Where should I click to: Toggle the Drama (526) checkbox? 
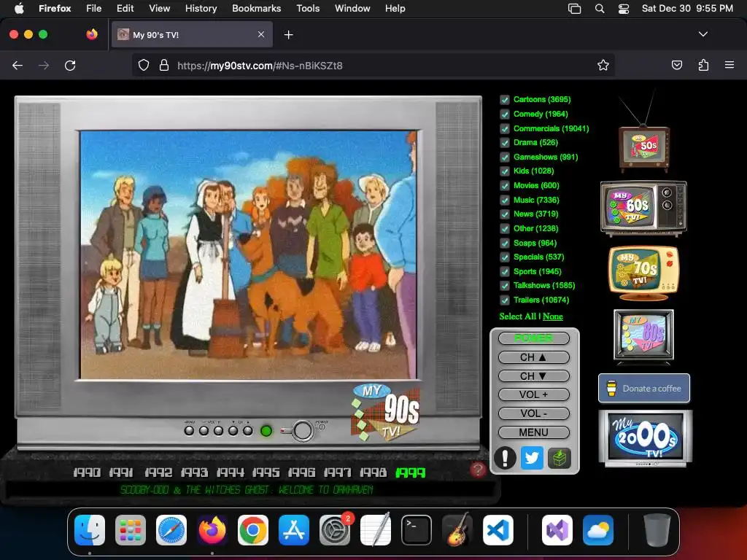(x=505, y=142)
